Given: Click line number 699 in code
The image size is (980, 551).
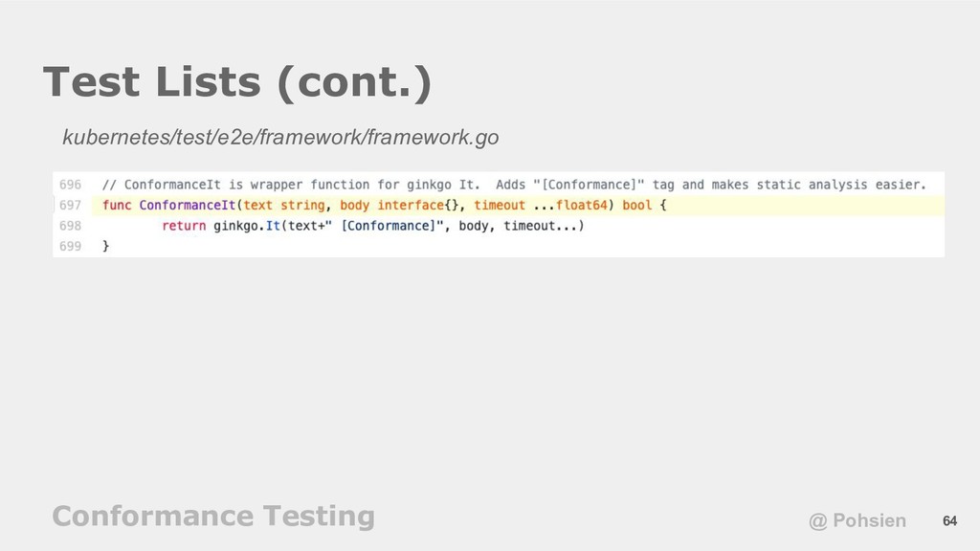Looking at the screenshot, I should tap(71, 246).
